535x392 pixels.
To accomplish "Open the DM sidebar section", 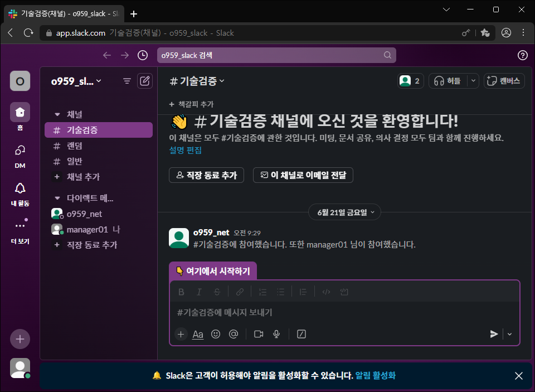I will 20,156.
